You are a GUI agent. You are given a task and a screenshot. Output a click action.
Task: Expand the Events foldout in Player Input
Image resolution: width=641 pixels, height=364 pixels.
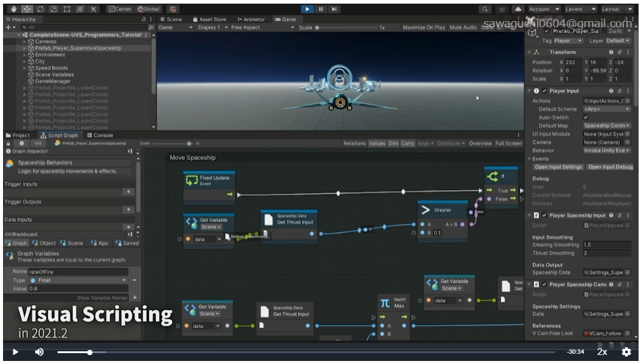tap(530, 159)
